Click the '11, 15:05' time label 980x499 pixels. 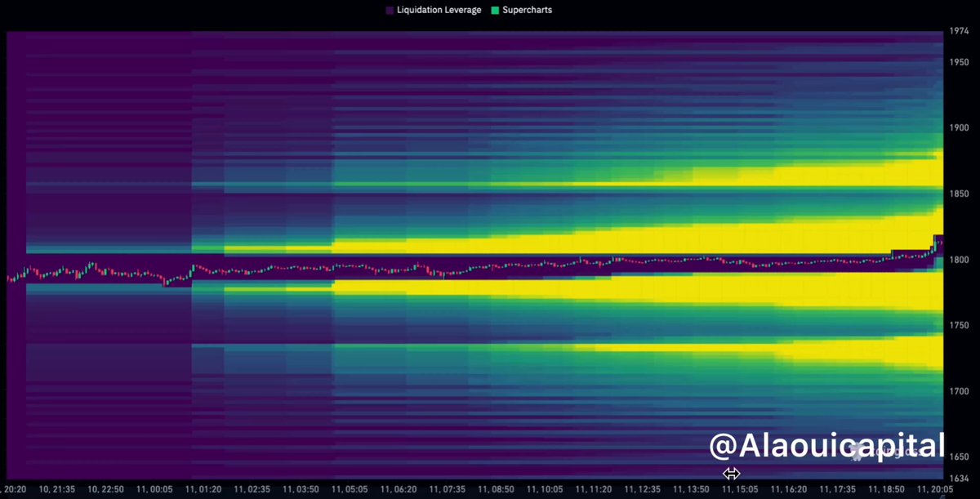[x=742, y=489]
